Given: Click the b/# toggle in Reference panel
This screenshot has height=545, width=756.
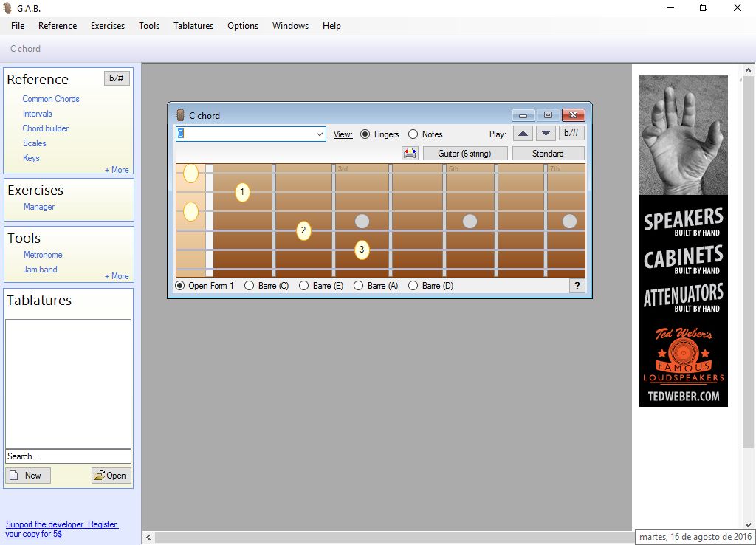Looking at the screenshot, I should pos(116,78).
